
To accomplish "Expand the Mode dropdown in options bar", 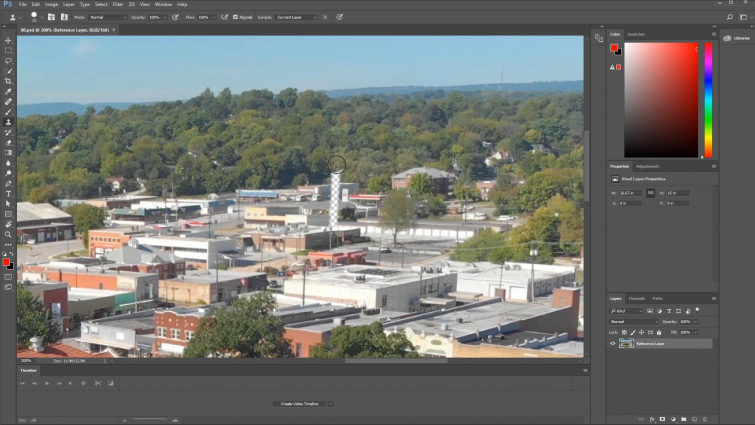I will [108, 17].
